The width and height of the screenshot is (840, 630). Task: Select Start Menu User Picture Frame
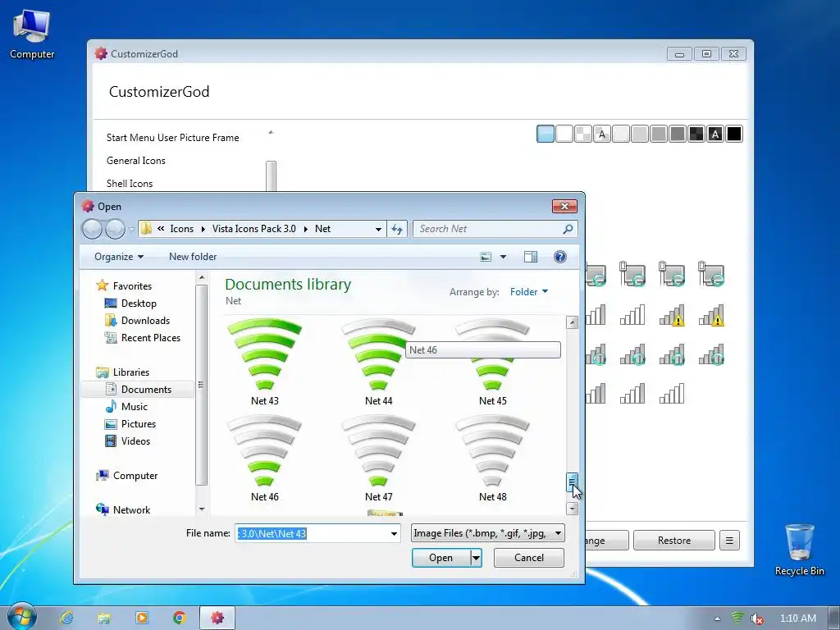172,138
